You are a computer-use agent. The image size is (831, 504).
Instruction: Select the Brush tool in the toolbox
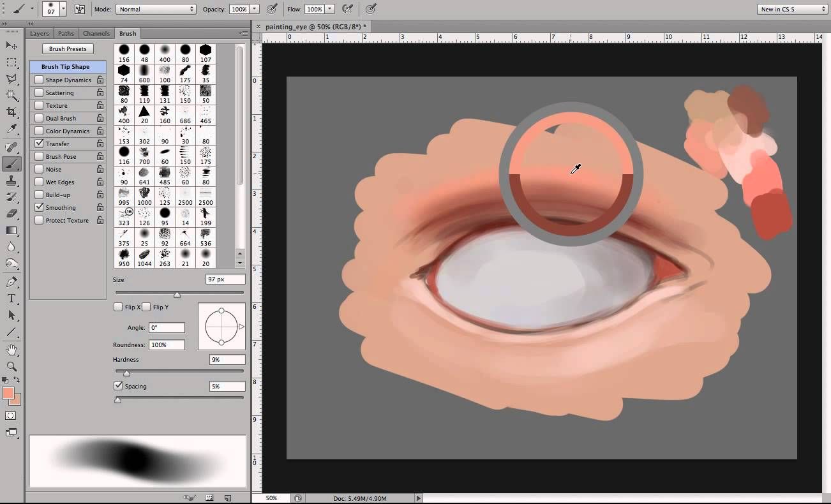[x=11, y=164]
